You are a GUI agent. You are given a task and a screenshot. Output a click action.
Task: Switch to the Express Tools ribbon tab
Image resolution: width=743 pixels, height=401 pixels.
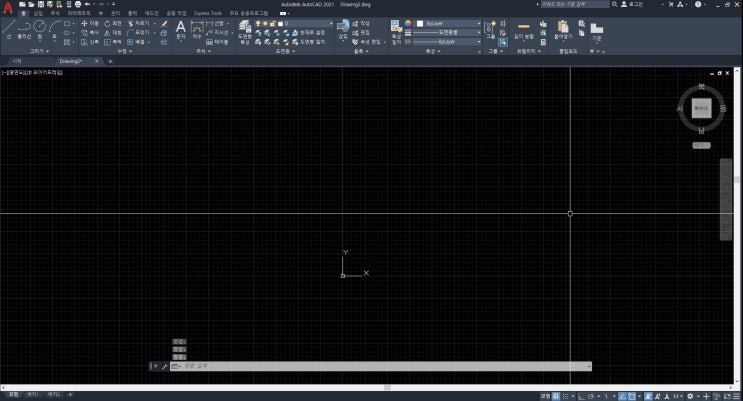point(208,13)
